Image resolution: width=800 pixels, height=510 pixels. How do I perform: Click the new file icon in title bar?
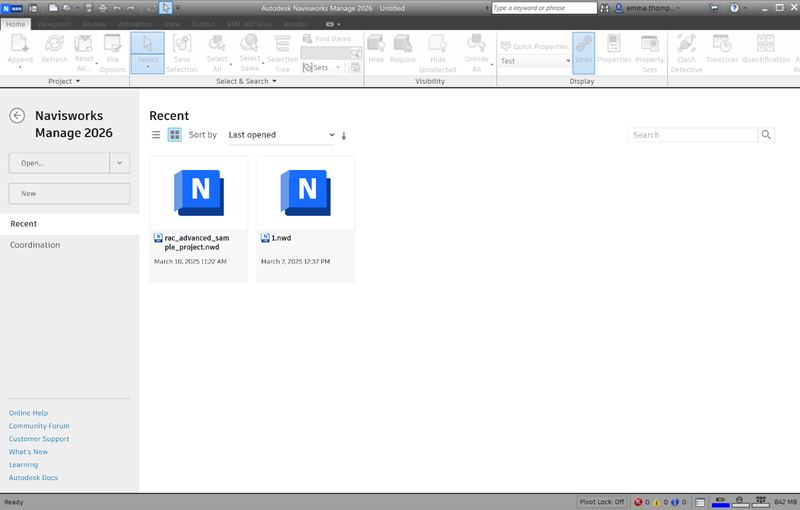click(x=53, y=8)
